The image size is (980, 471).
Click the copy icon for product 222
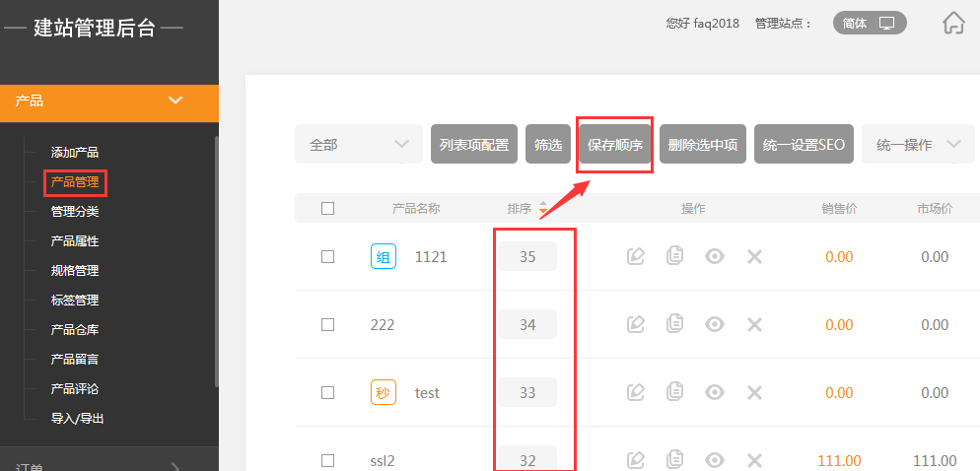tap(675, 324)
